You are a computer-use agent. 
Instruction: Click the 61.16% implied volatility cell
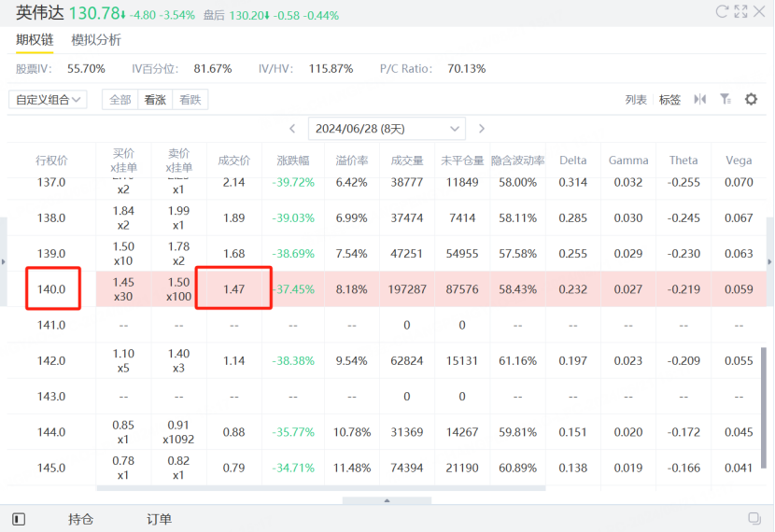[x=517, y=360]
